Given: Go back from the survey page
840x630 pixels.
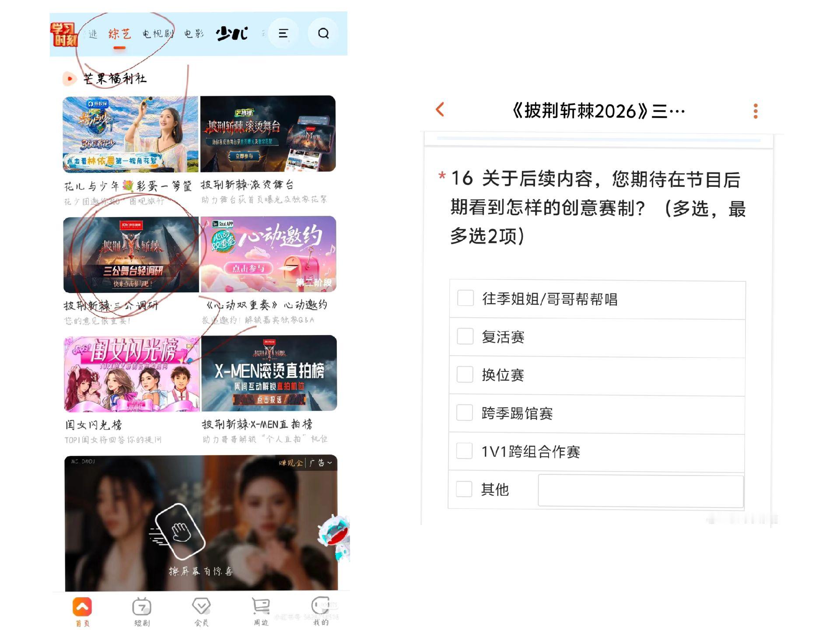Looking at the screenshot, I should (440, 109).
